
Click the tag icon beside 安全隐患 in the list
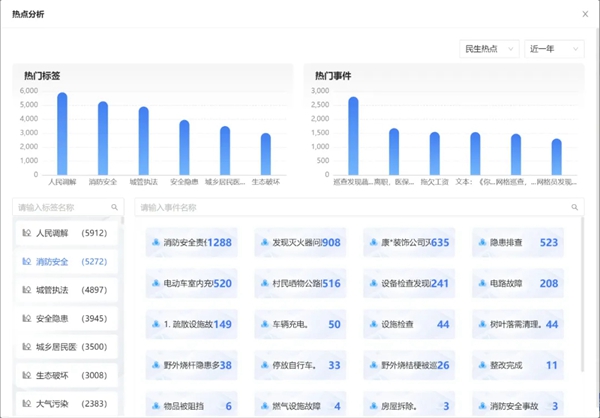point(26,318)
